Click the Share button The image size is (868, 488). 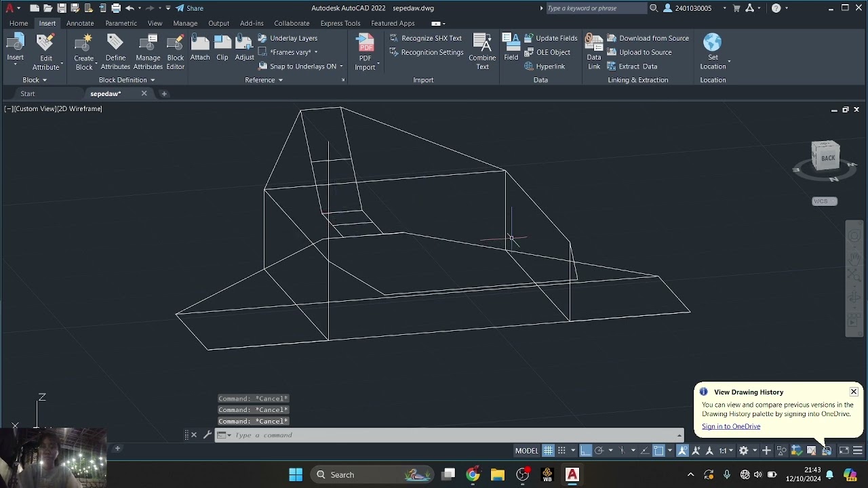189,8
